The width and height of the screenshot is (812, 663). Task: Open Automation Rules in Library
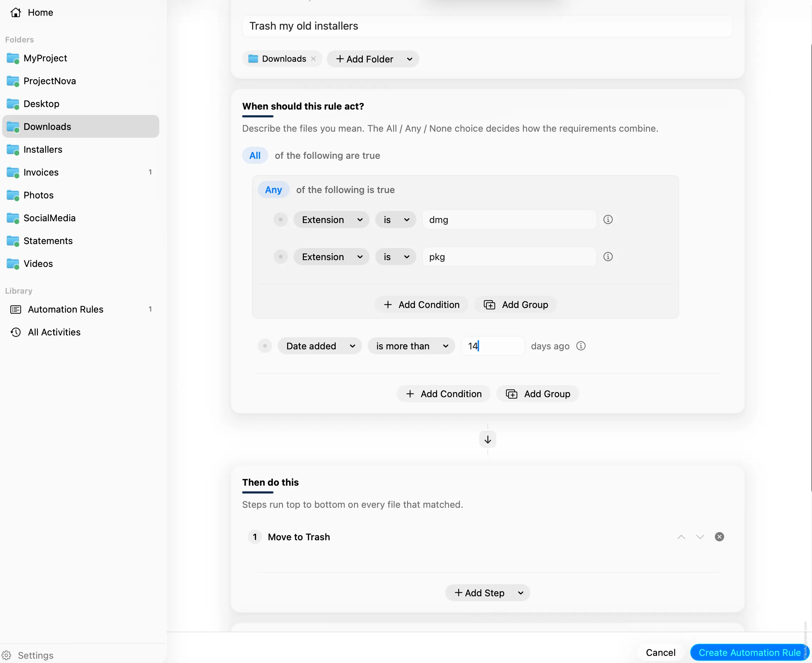[81, 309]
